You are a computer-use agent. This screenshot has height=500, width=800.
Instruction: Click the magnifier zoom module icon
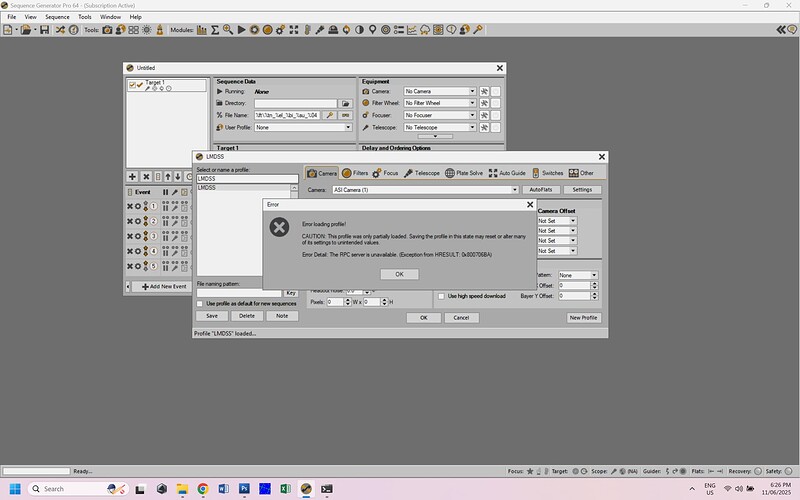(228, 30)
